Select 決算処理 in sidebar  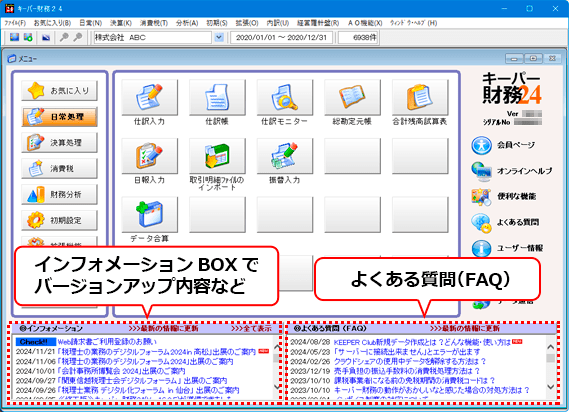(60, 143)
